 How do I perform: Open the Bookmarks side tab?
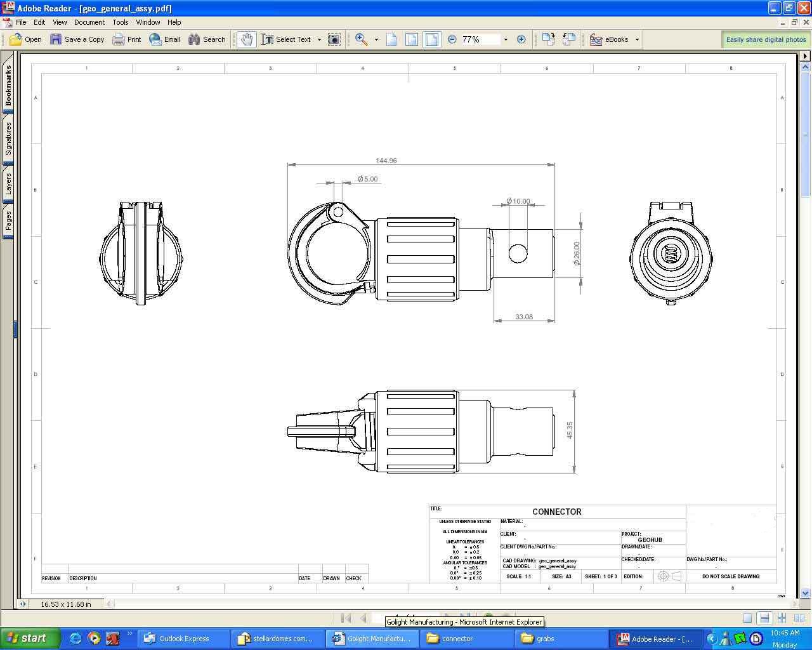pos(8,86)
